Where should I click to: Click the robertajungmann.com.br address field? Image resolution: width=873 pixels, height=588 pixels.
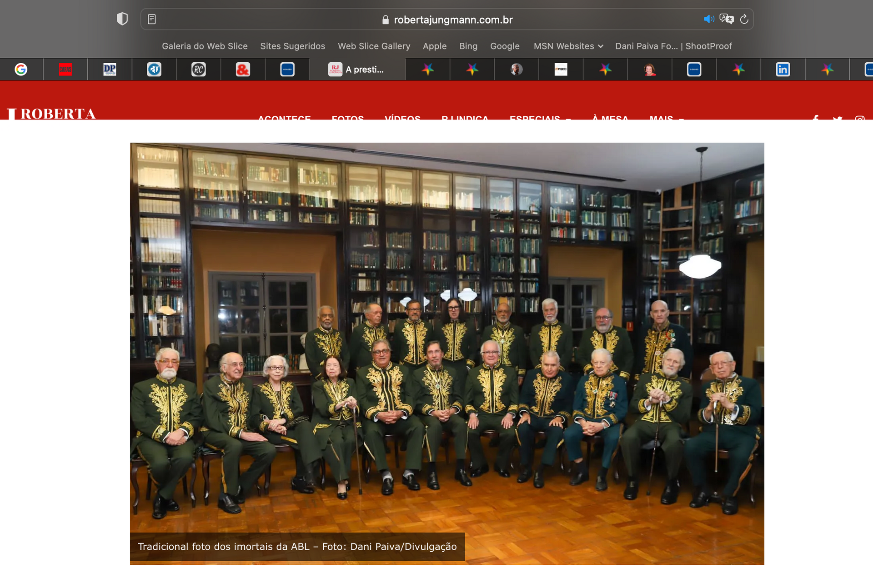(x=453, y=20)
